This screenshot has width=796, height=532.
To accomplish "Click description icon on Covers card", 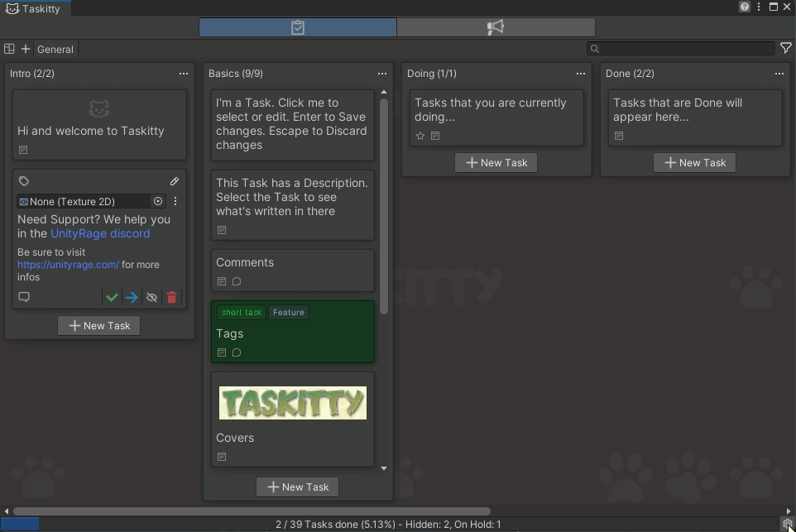I will 221,457.
